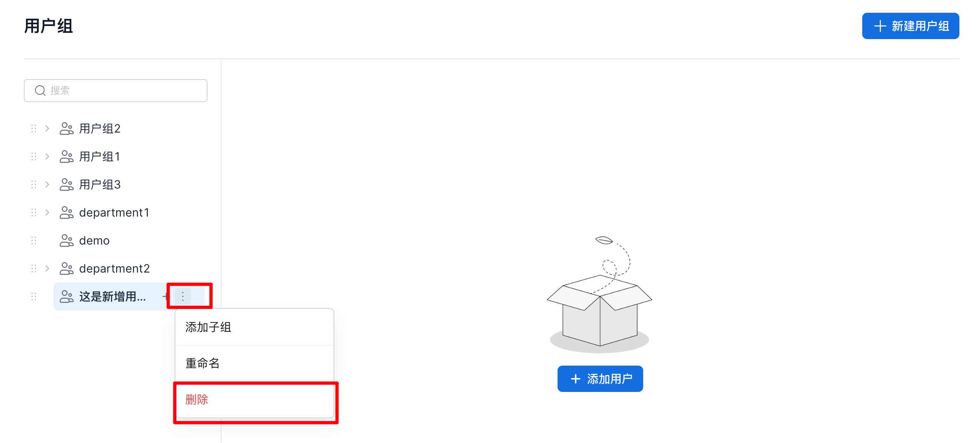The height and width of the screenshot is (443, 980).
Task: Open the 用户组3 group
Action: (x=100, y=184)
